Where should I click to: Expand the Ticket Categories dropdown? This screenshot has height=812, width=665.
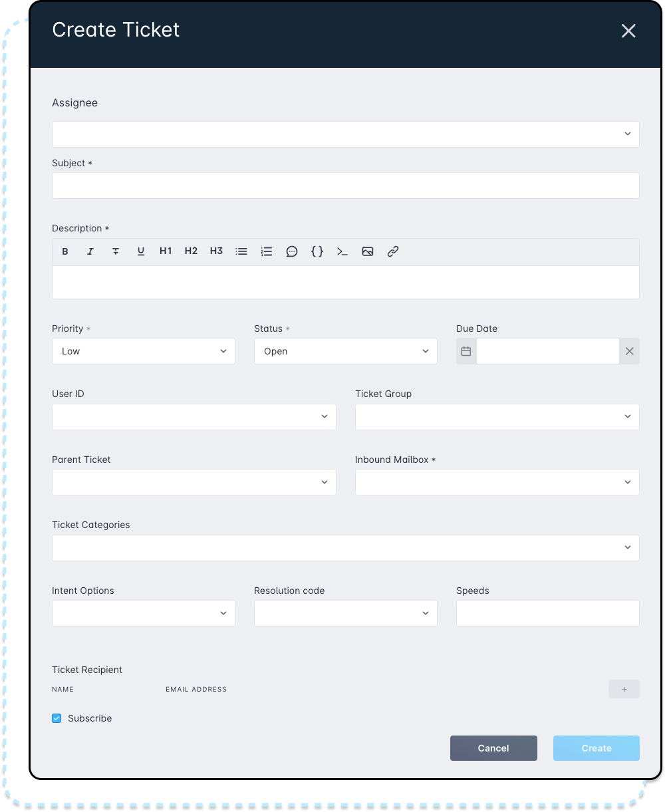pos(346,548)
